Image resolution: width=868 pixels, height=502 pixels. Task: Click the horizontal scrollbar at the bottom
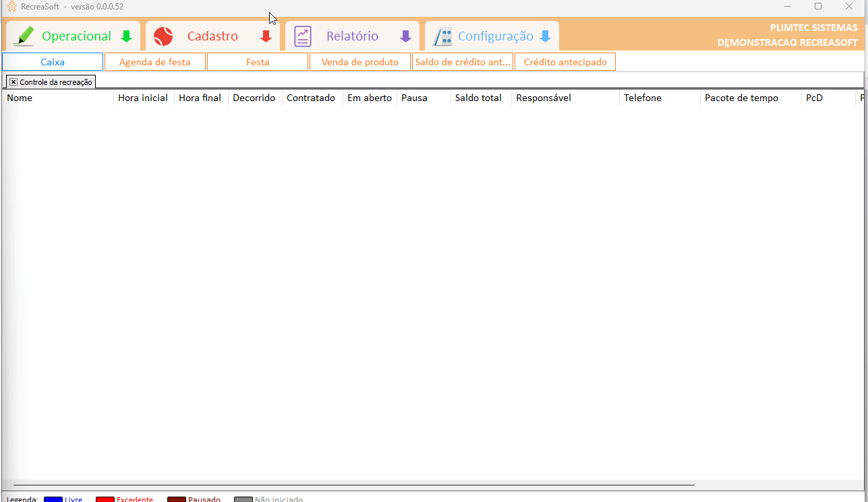pos(353,484)
